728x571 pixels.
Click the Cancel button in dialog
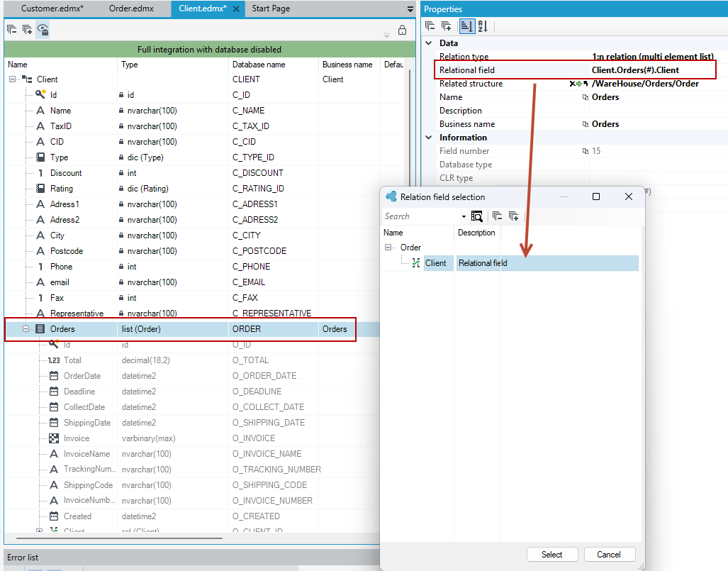[609, 554]
